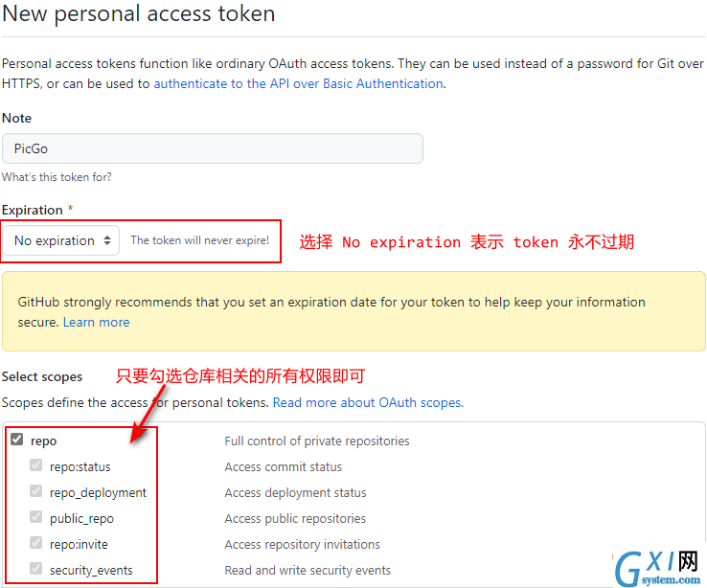The width and height of the screenshot is (707, 588).
Task: Open Read more about OAuth scopes link
Action: (x=368, y=402)
